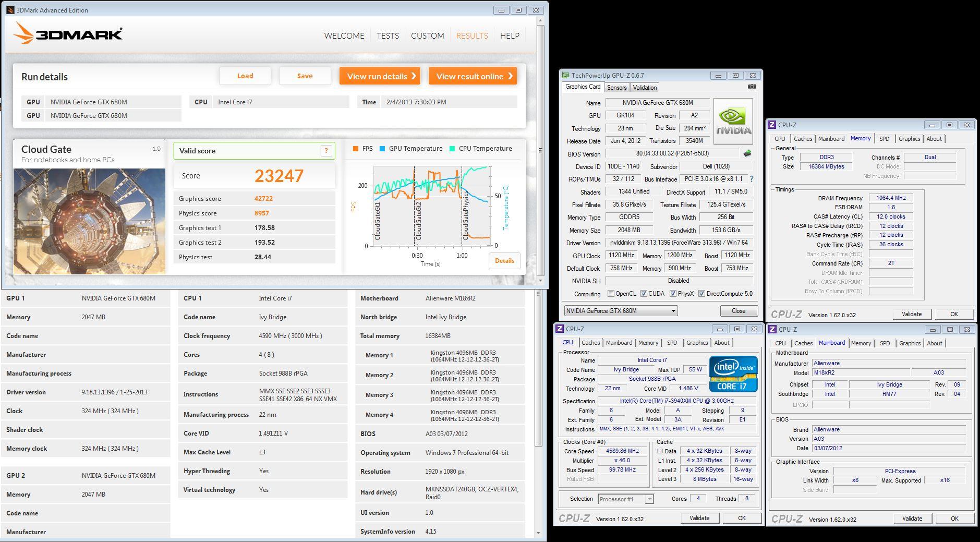Toggle the PhysX checkbox in GPU-Z
Image resolution: width=980 pixels, height=542 pixels.
pos(673,294)
